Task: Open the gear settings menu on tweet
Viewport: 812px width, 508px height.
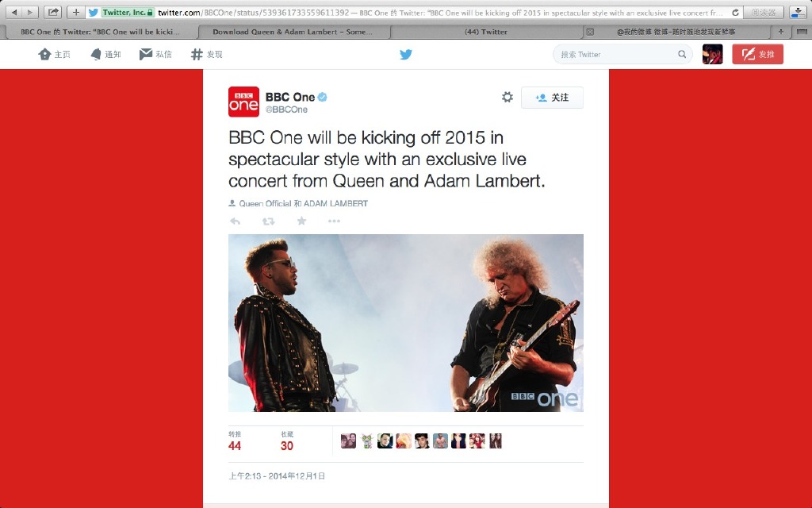Action: pyautogui.click(x=507, y=97)
